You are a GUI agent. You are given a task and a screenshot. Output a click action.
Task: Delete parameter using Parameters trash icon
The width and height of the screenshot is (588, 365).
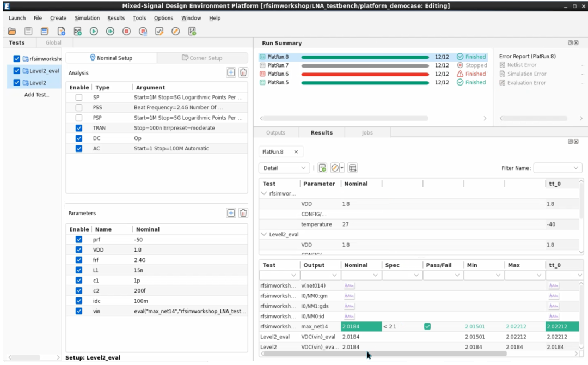[x=243, y=213]
